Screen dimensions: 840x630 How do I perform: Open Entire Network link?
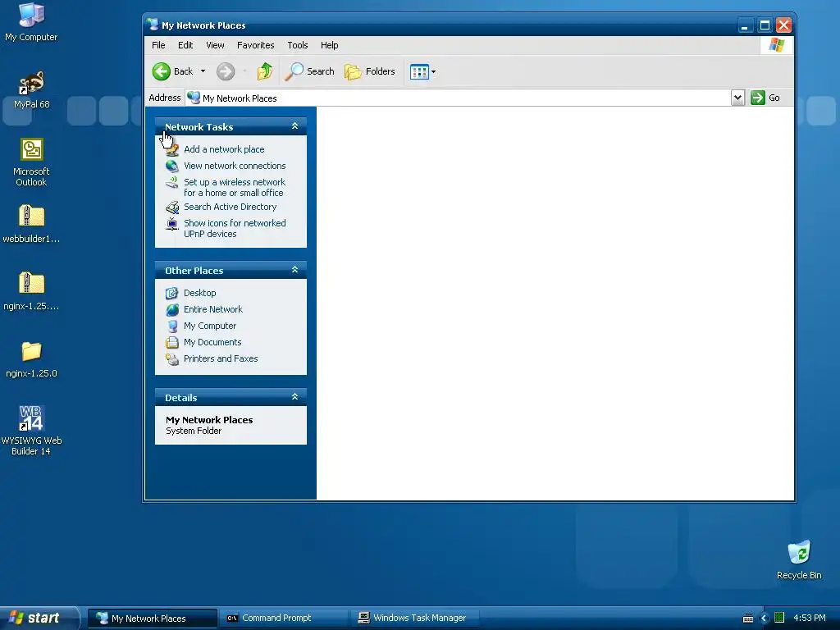[x=213, y=309]
